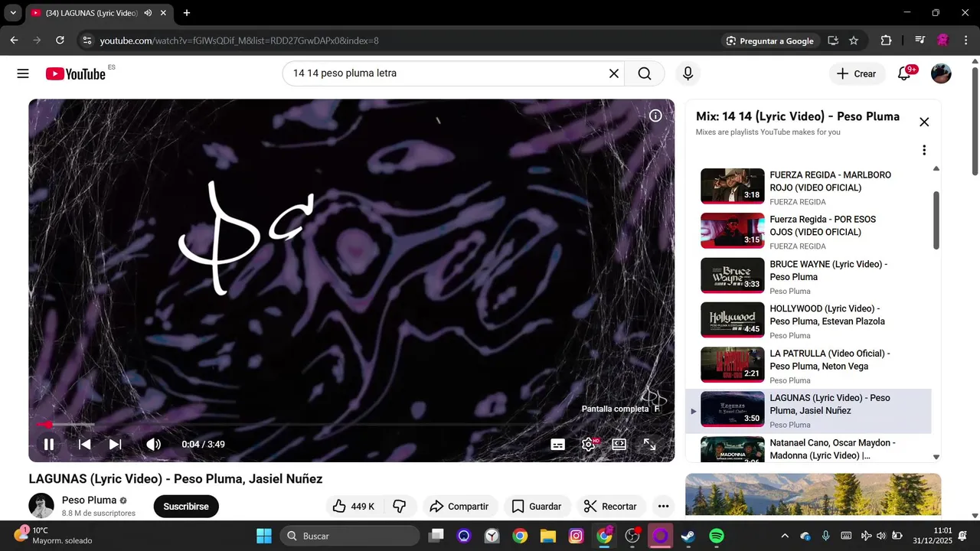Open player settings gear

pyautogui.click(x=589, y=445)
